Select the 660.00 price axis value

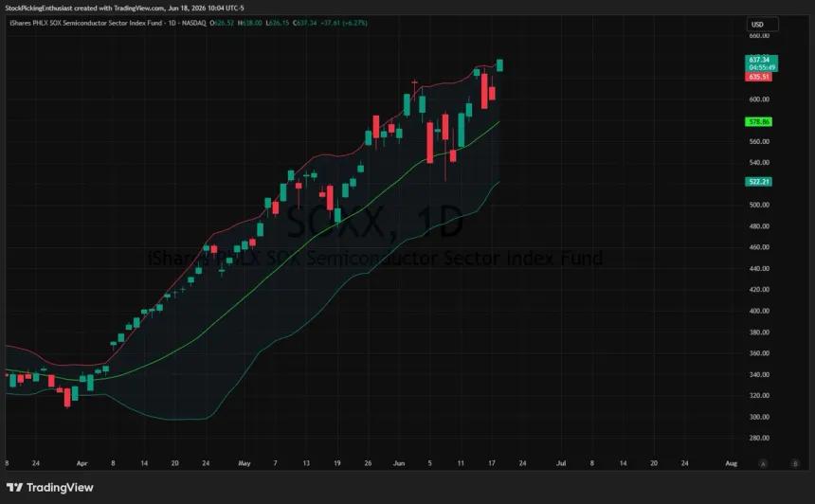tap(759, 35)
